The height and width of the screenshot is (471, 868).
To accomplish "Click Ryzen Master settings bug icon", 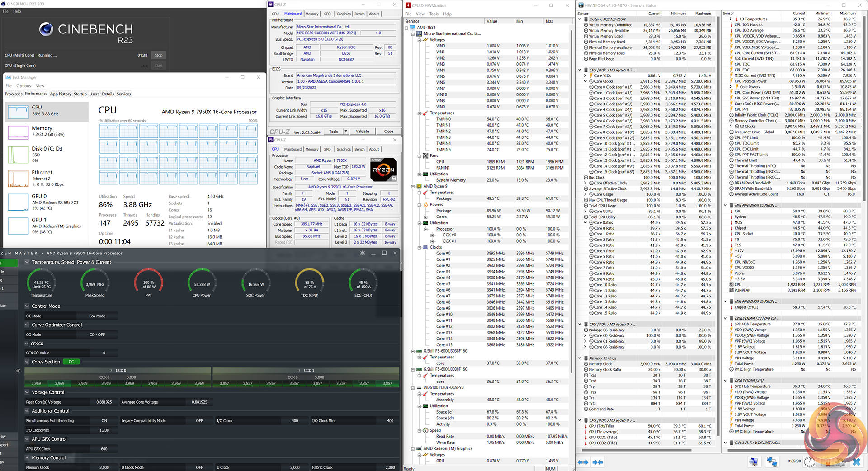I will 362,253.
